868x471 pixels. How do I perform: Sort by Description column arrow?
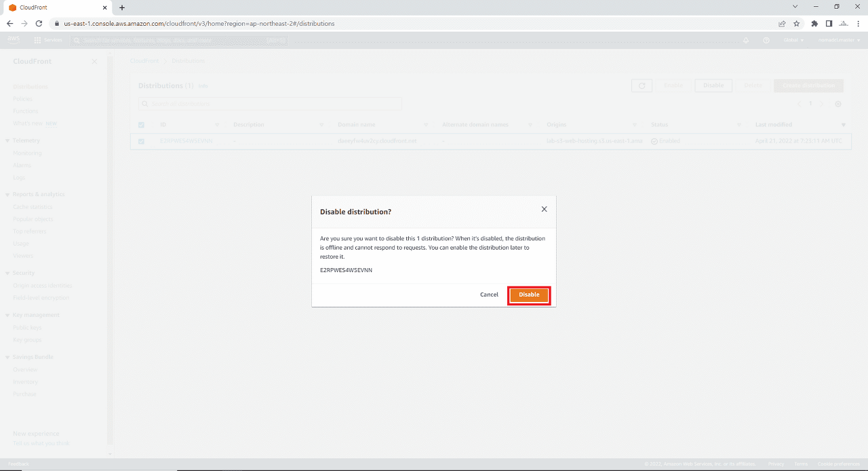[x=321, y=125]
